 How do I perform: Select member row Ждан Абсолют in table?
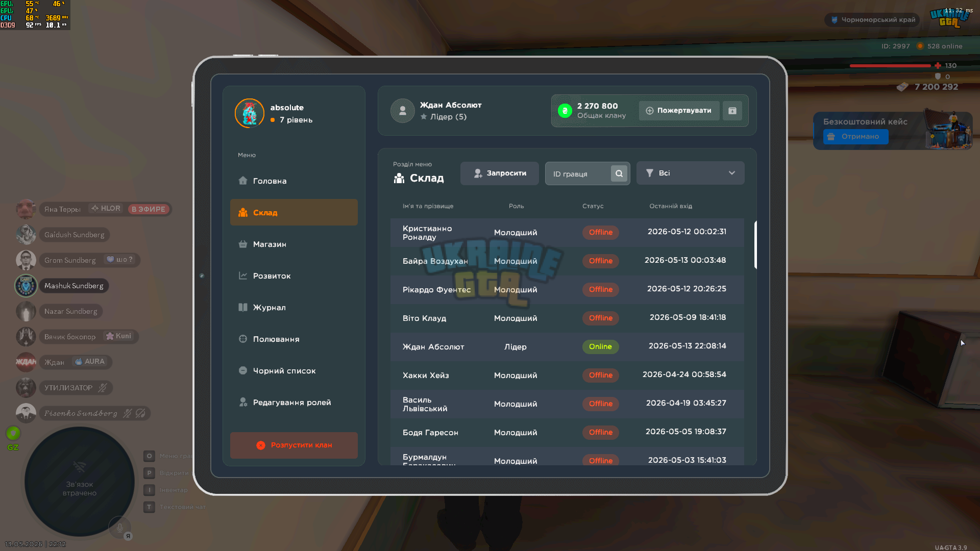[567, 347]
